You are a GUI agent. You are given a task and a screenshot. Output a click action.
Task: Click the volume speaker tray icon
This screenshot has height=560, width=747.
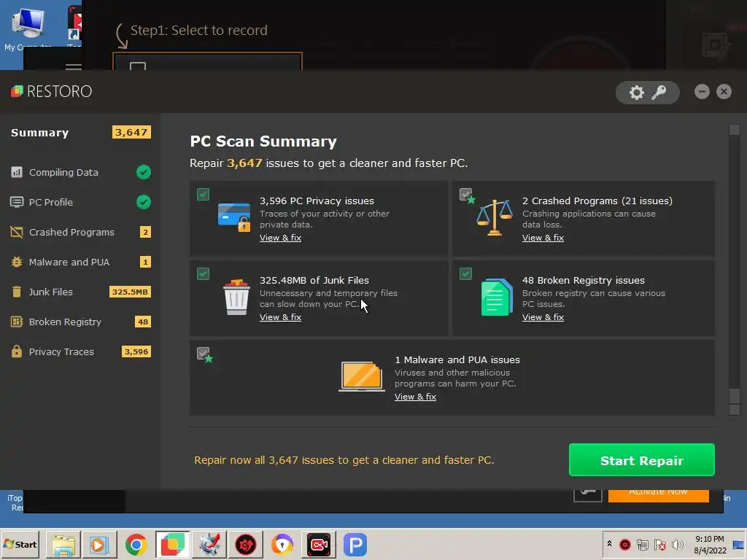tap(677, 544)
